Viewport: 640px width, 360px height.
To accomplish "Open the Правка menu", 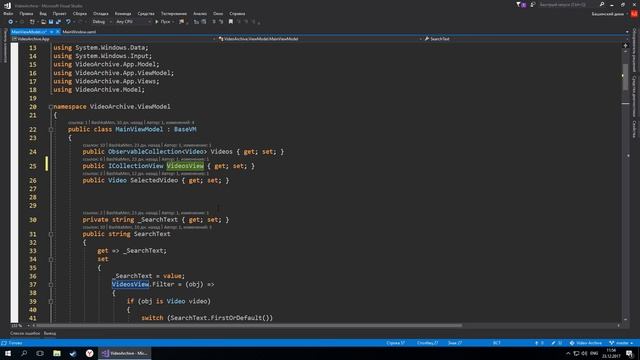I will click(x=26, y=13).
